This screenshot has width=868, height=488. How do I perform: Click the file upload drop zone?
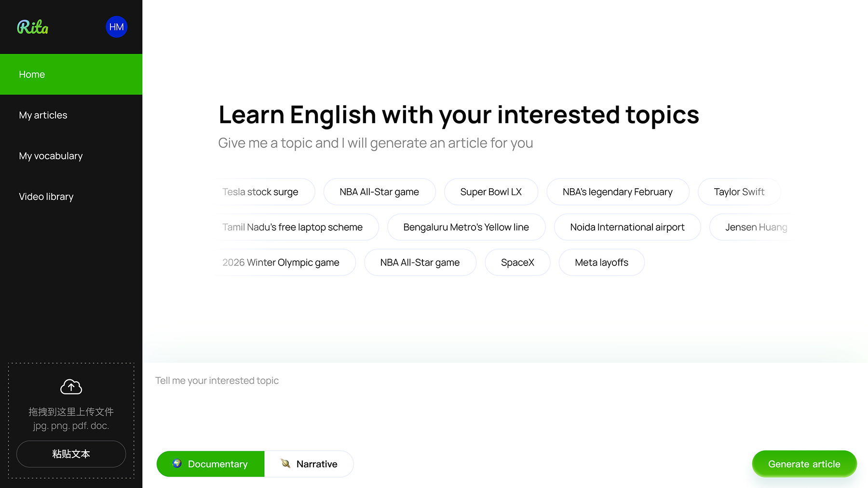coord(71,420)
